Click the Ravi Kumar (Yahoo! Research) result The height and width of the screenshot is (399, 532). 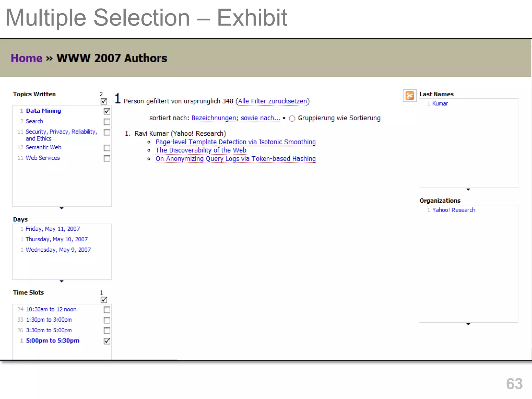click(x=180, y=134)
